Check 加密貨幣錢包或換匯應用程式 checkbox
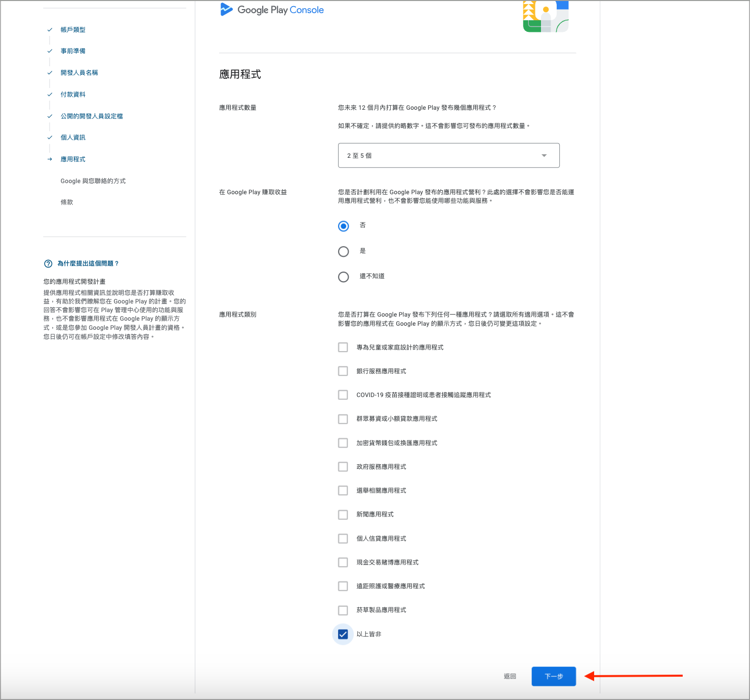This screenshot has height=700, width=750. (343, 443)
